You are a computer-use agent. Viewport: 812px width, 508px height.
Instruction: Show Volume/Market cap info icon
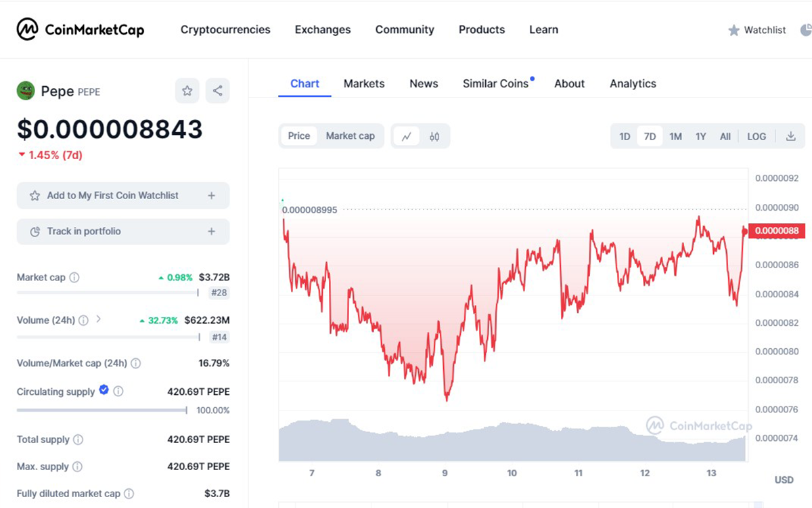[135, 364]
